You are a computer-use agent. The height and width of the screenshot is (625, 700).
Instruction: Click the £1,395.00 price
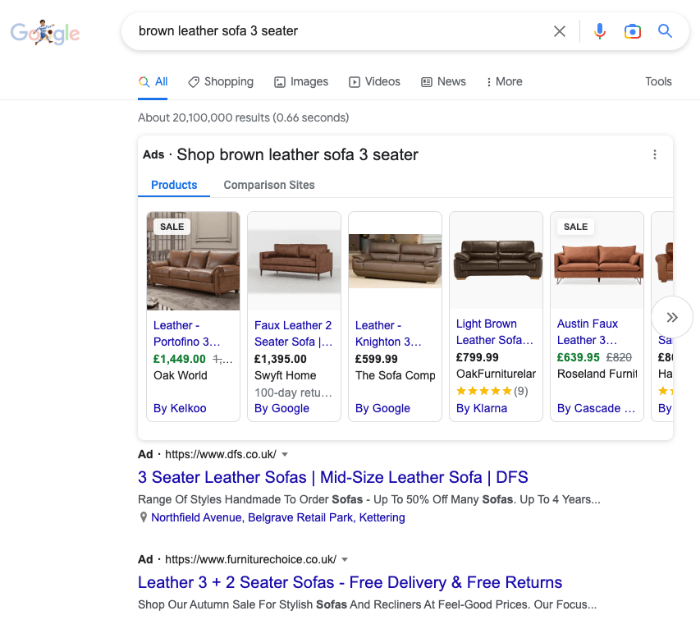pos(280,359)
